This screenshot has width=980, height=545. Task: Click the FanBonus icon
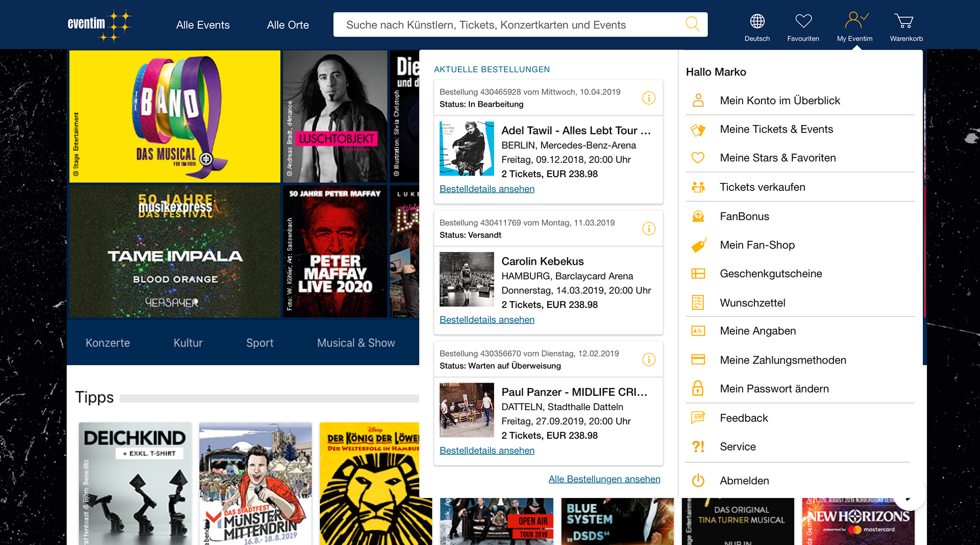click(x=698, y=216)
